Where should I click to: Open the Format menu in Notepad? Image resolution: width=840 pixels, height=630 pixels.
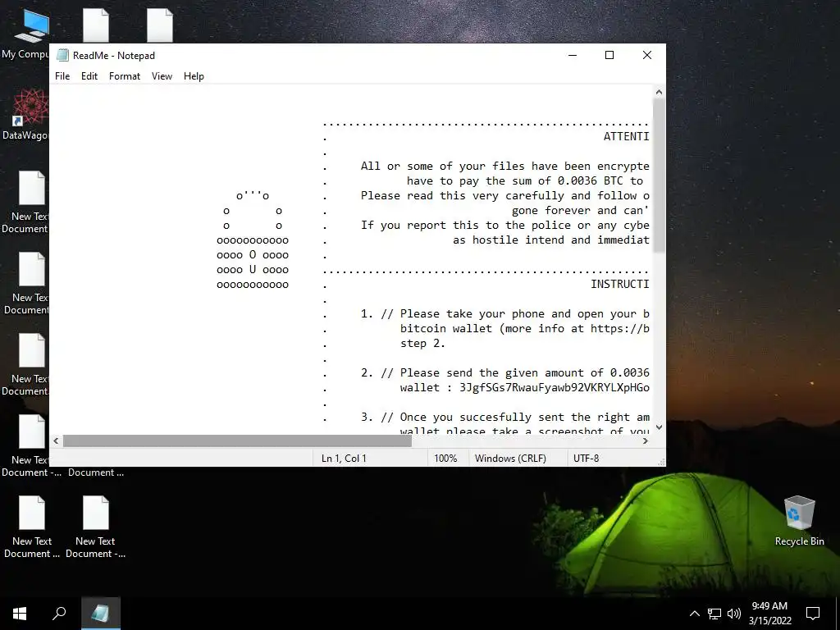(125, 76)
